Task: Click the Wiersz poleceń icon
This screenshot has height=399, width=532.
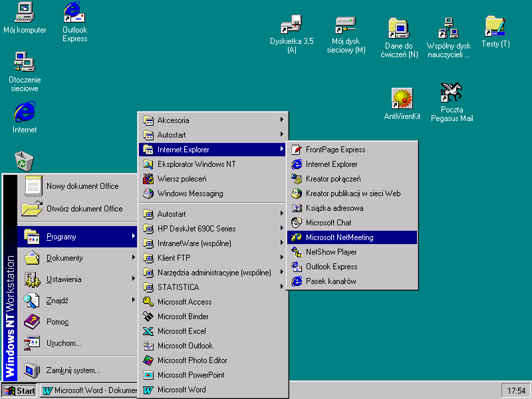Action: click(148, 179)
